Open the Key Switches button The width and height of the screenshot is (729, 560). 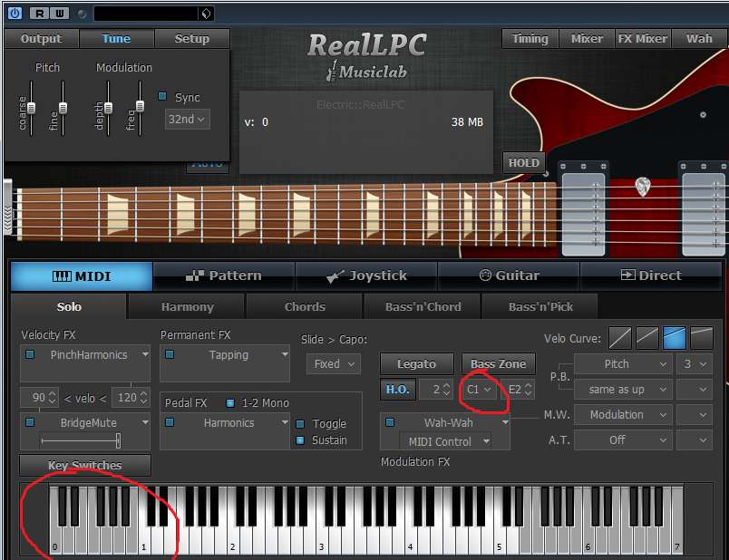[x=85, y=465]
